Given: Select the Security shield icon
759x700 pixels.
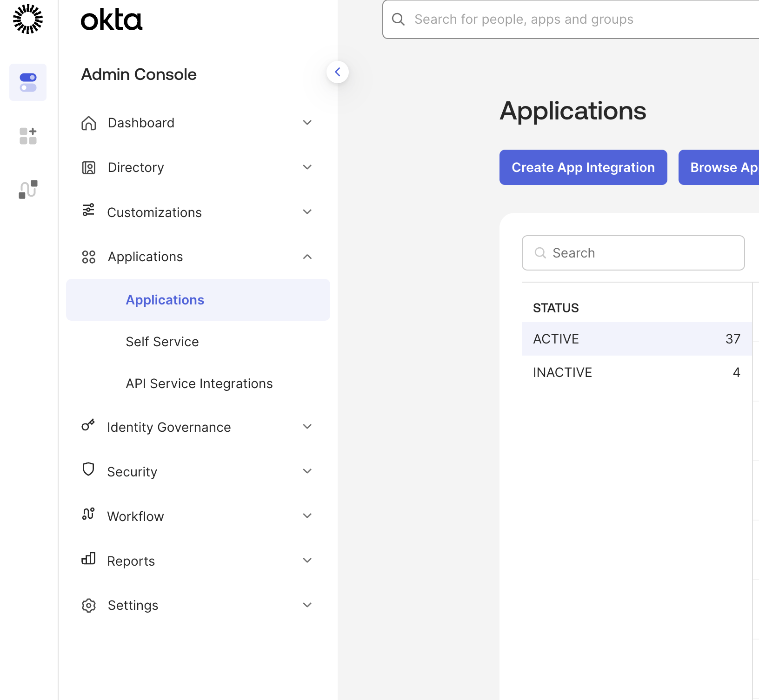Looking at the screenshot, I should click(x=88, y=470).
